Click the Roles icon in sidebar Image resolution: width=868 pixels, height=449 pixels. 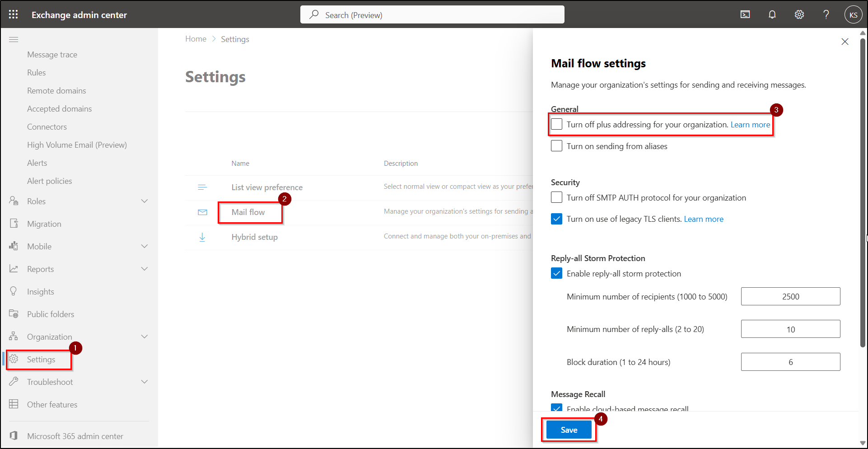coord(14,201)
